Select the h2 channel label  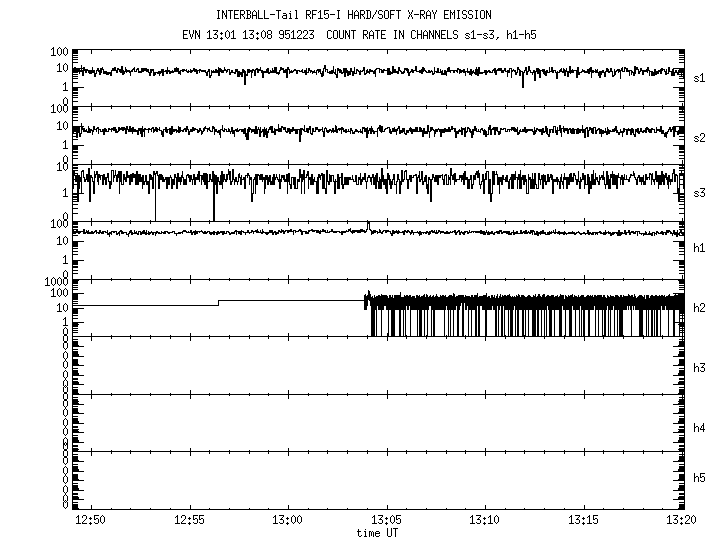click(701, 308)
